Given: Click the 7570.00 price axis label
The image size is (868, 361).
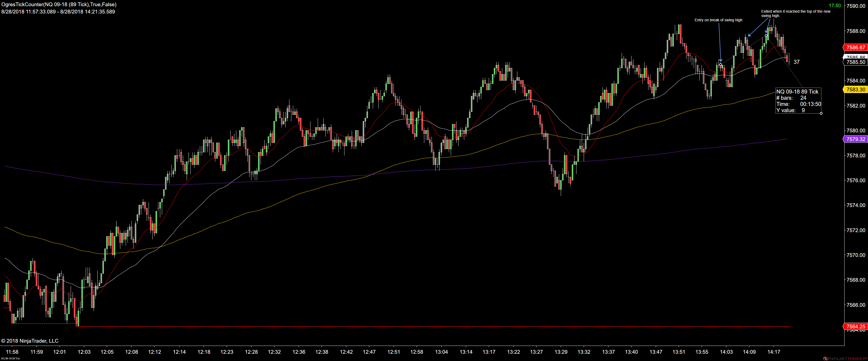Looking at the screenshot, I should coord(856,255).
